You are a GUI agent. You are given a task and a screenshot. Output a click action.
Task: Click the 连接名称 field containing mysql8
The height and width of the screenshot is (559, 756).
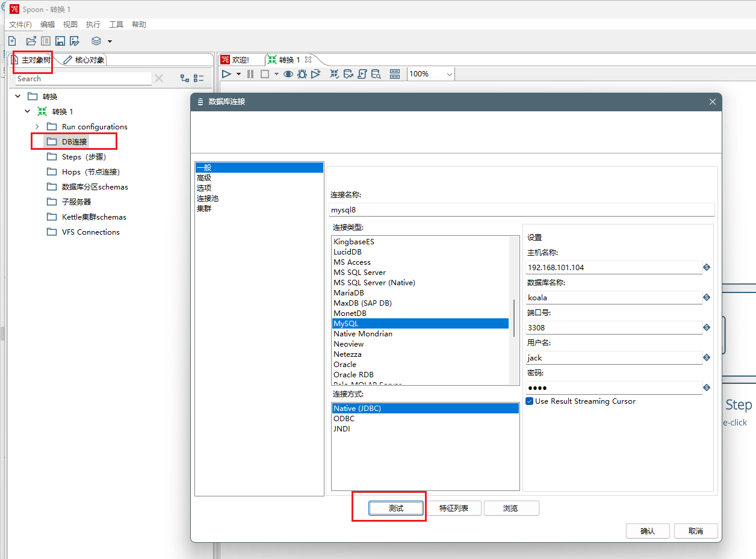[521, 210]
